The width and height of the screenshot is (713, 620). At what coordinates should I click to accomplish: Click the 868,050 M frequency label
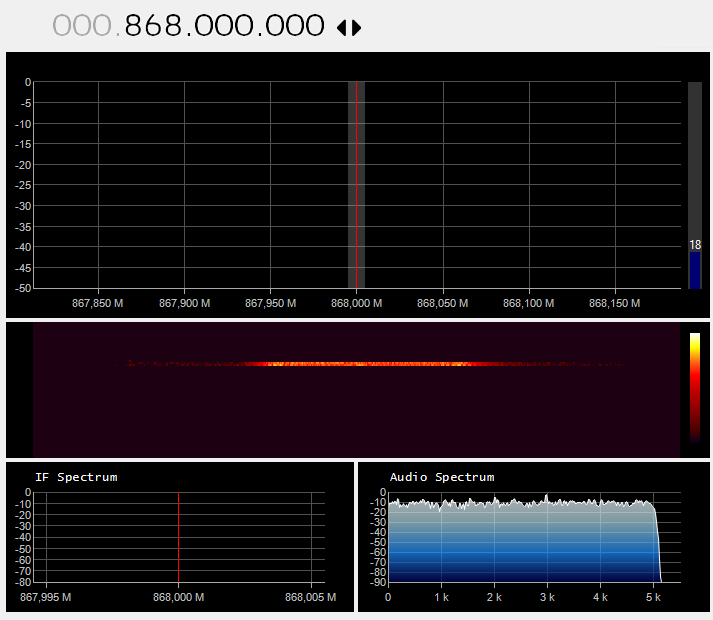(442, 303)
